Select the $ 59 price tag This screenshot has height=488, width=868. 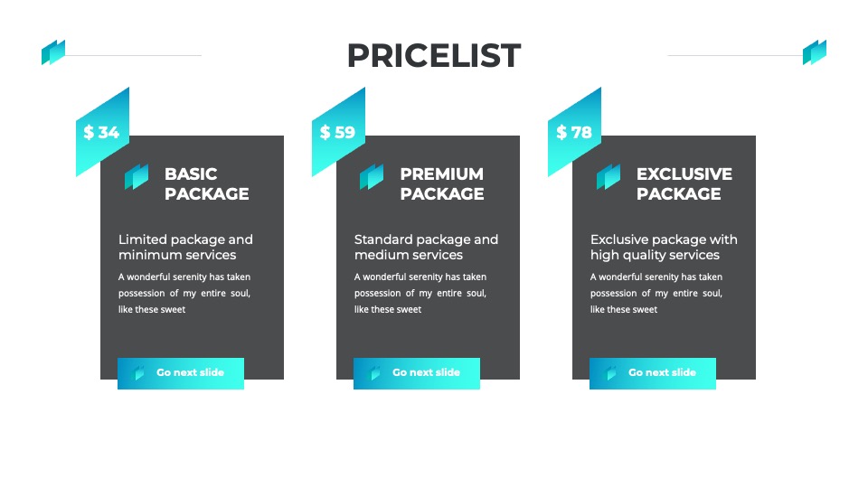338,132
